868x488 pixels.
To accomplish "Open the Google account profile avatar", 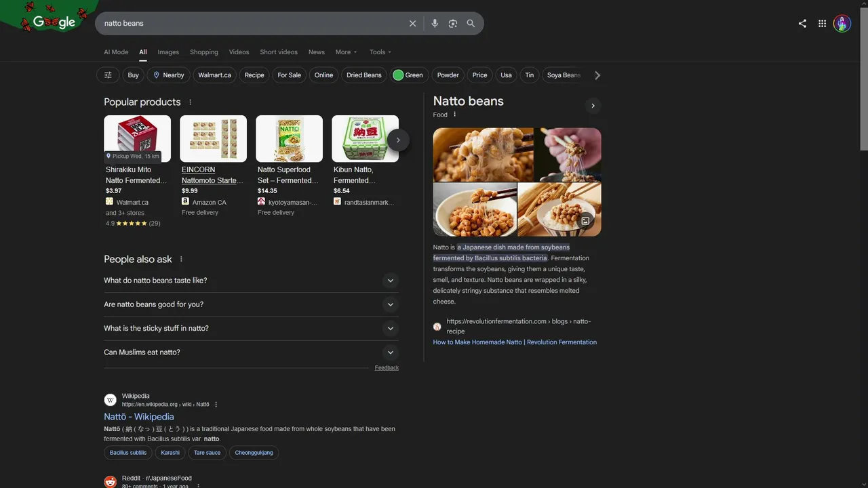I will 842,23.
